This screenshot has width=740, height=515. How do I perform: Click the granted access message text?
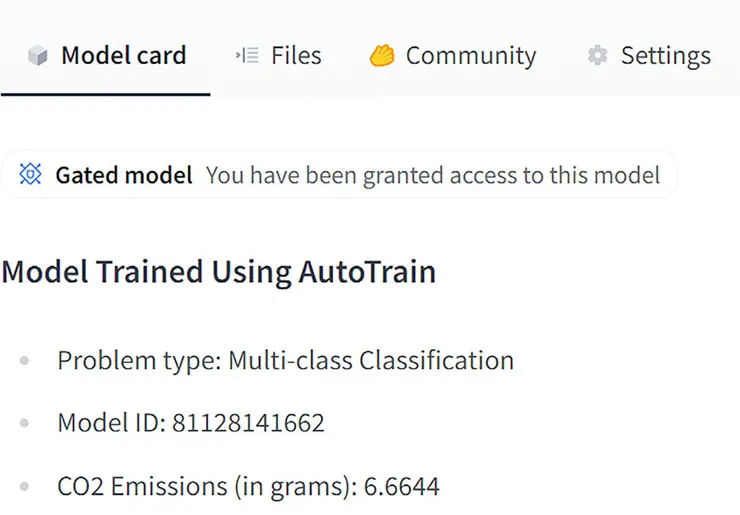coord(432,176)
